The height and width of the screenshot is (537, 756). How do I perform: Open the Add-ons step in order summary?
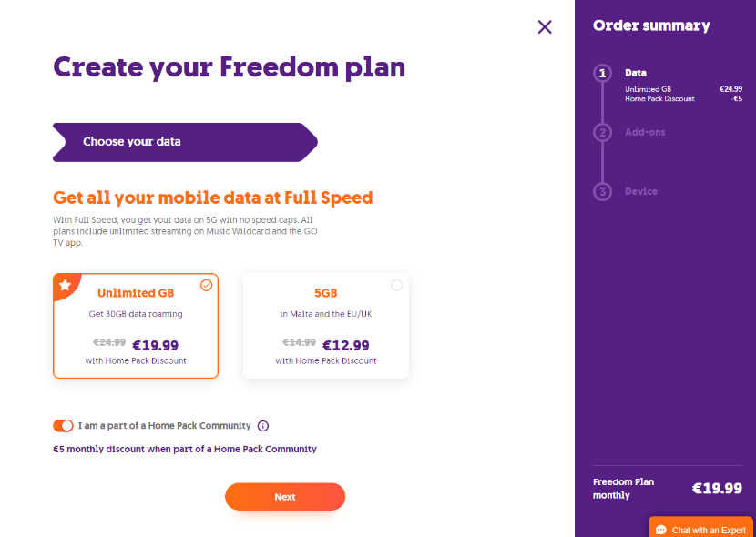pyautogui.click(x=645, y=132)
